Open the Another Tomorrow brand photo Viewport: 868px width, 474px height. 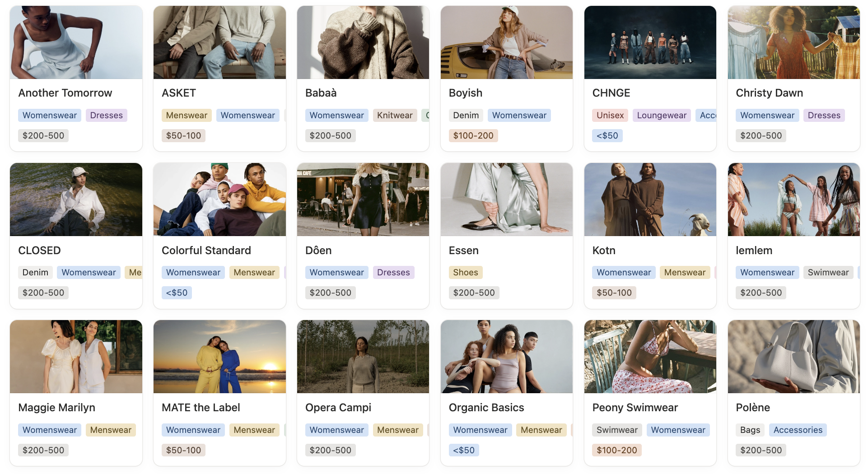[76, 42]
